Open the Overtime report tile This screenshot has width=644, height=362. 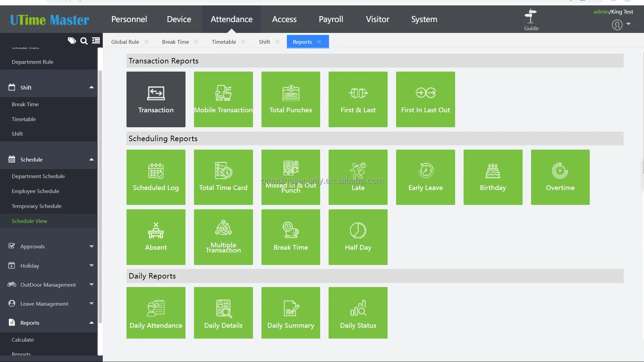click(560, 177)
